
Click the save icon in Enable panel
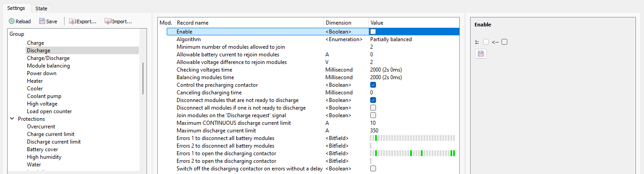(x=480, y=54)
